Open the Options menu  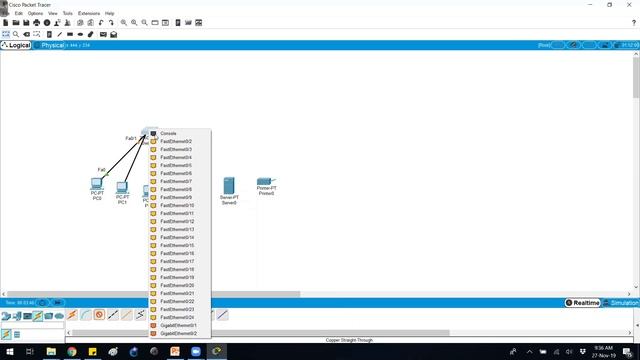click(x=36, y=13)
